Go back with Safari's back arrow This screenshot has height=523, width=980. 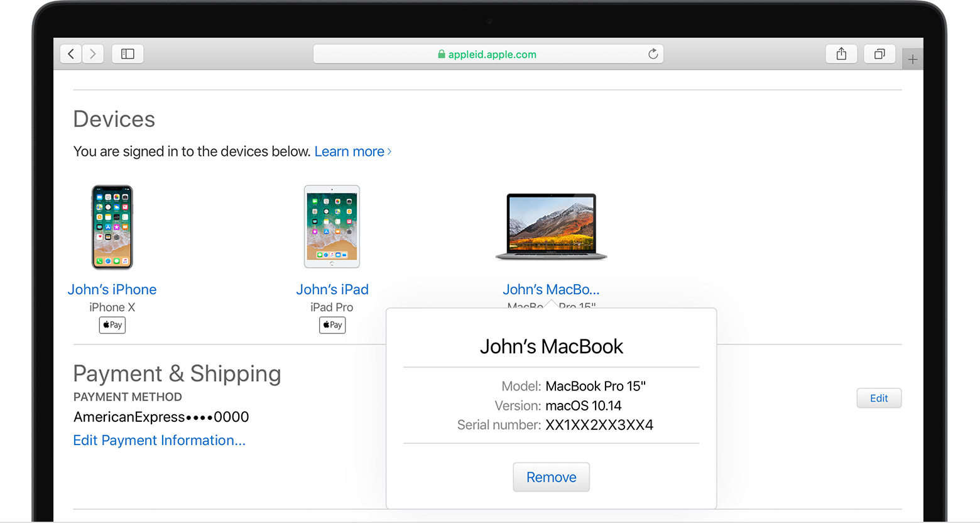coord(71,54)
